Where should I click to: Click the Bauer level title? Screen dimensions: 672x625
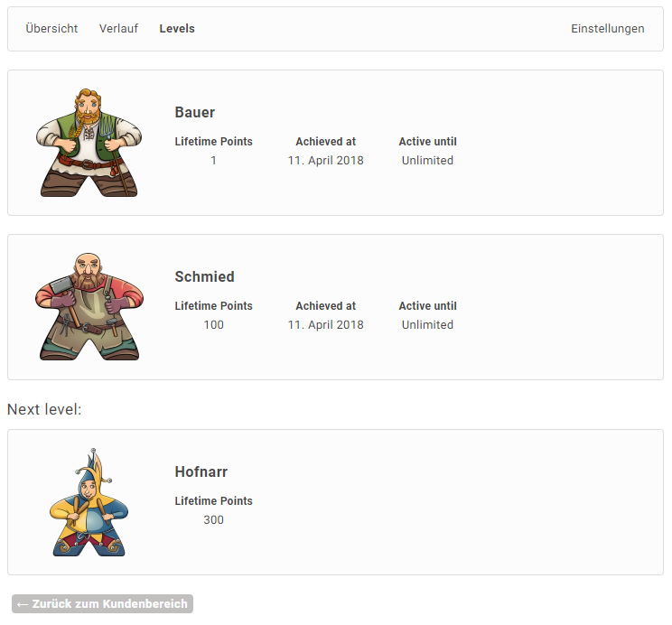195,113
